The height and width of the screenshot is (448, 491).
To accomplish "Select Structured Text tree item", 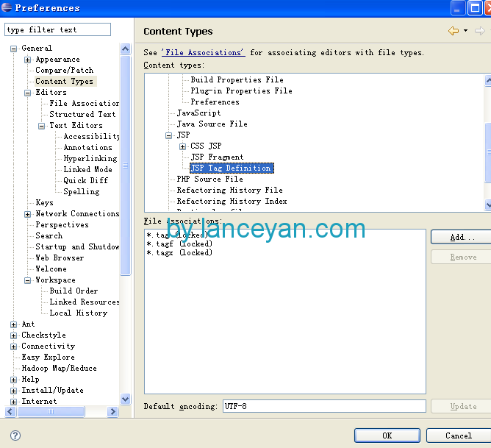I will (82, 114).
